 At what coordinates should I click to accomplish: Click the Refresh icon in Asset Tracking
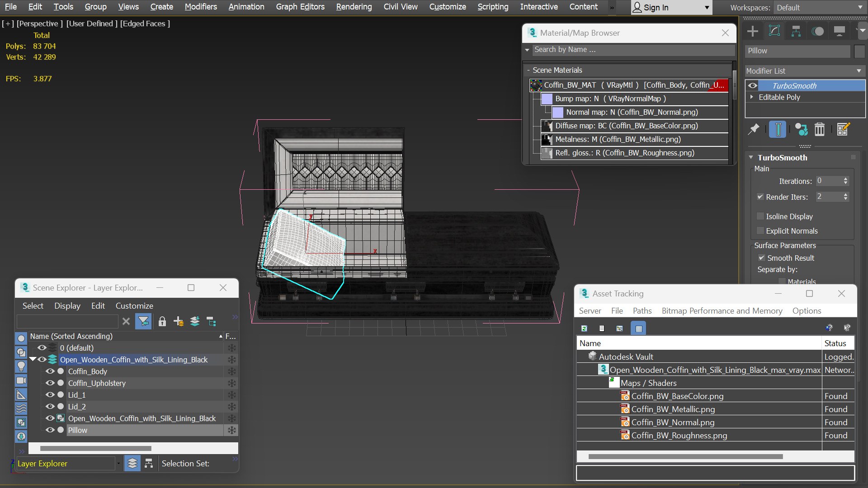(584, 328)
